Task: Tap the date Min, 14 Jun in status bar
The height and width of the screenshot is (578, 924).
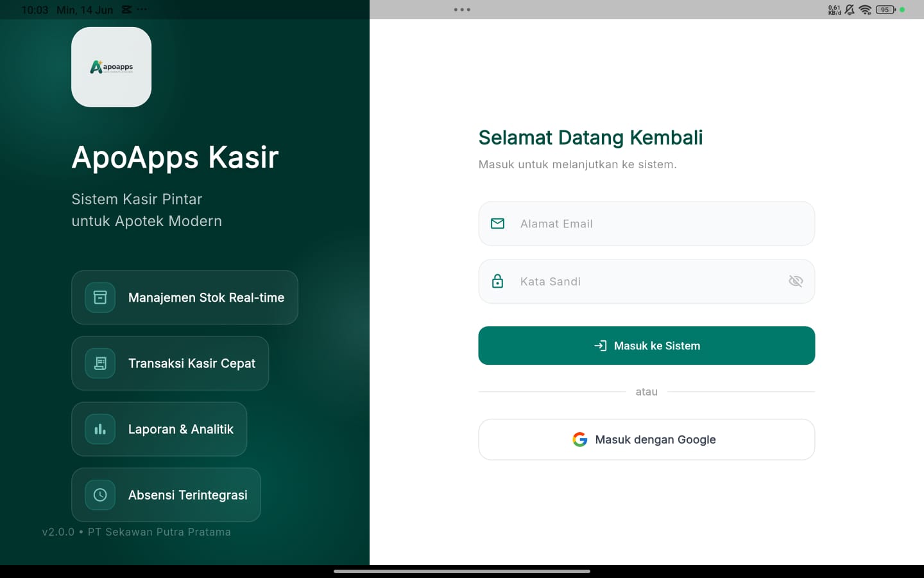Action: 85,10
